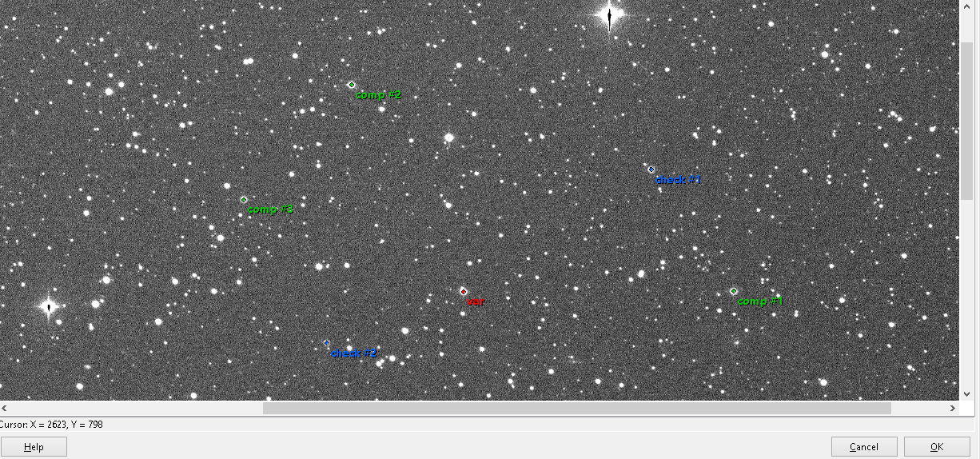Select the red var star marker
Viewport: 980px width, 459px height.
(464, 291)
